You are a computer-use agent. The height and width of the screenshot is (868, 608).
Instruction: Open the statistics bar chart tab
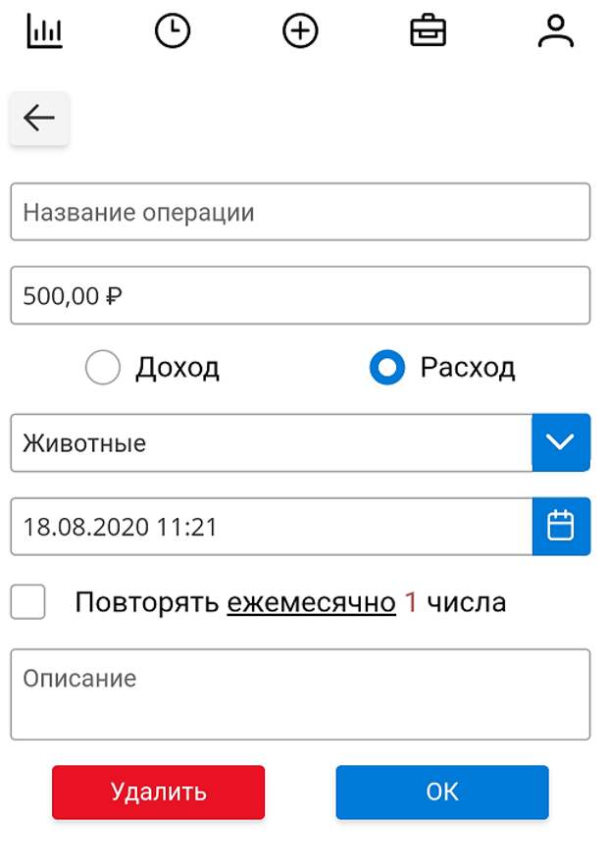pyautogui.click(x=45, y=31)
